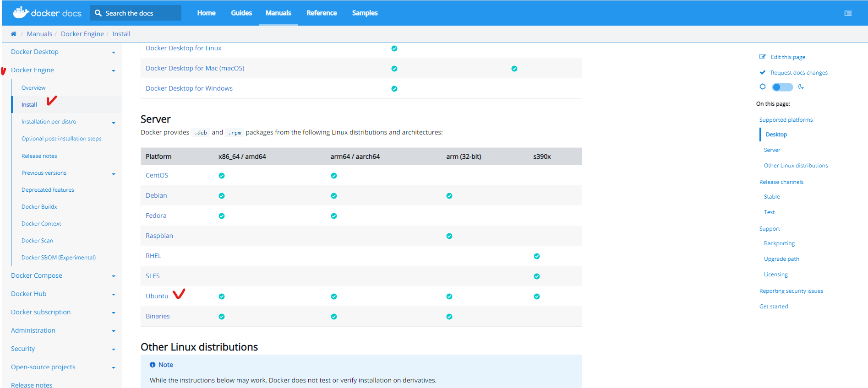Select Install in the sidebar
Image resolution: width=868 pixels, height=388 pixels.
click(x=29, y=105)
